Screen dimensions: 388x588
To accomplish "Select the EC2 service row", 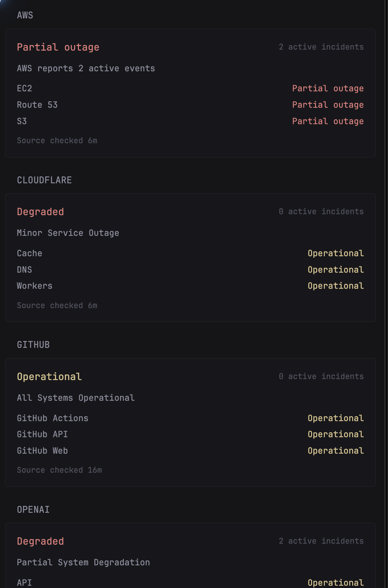I will pyautogui.click(x=190, y=88).
